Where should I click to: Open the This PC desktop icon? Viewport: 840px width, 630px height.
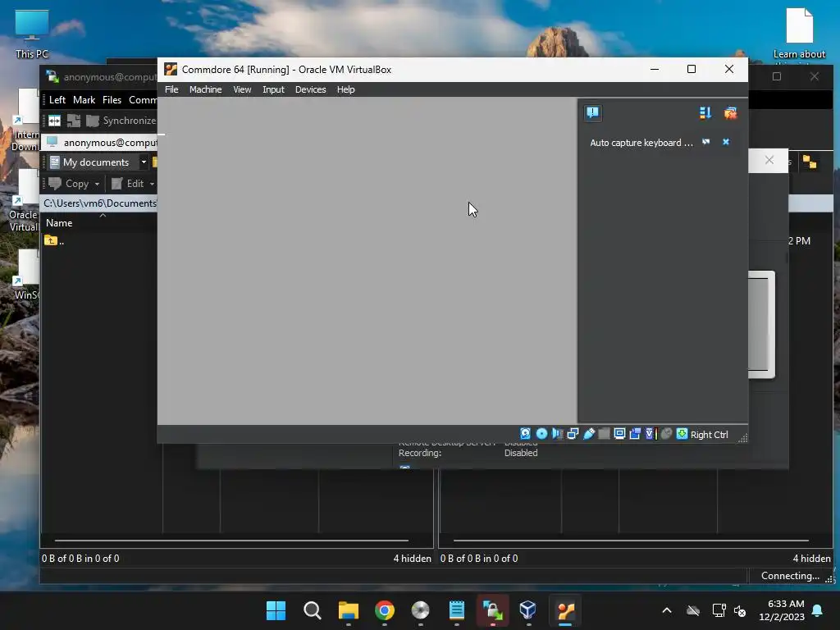pos(32,34)
